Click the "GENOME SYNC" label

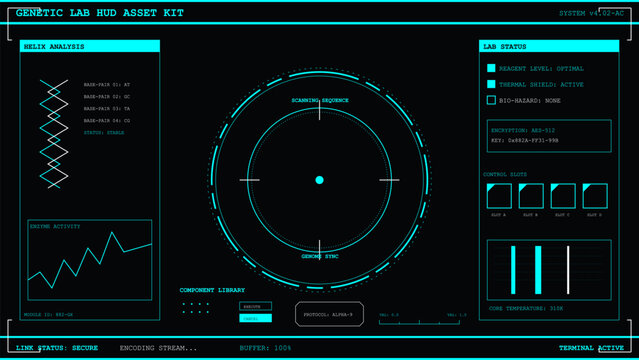[320, 256]
